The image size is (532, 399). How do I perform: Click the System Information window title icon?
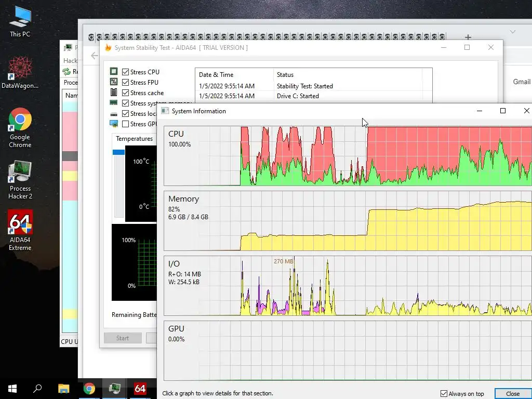[x=165, y=111]
